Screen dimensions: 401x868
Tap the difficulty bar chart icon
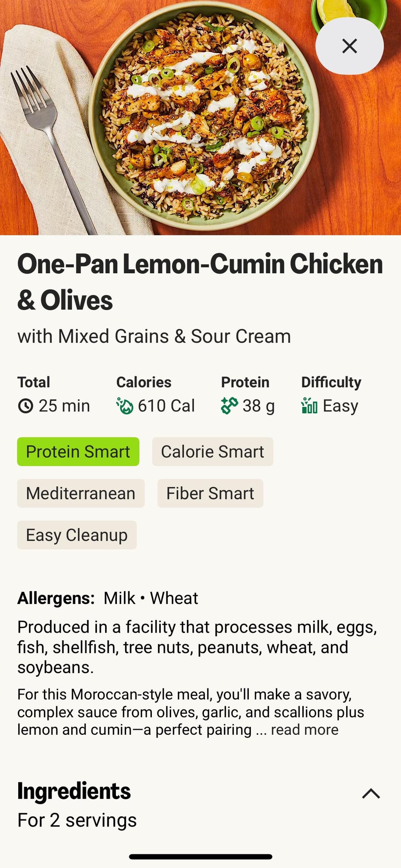(309, 405)
